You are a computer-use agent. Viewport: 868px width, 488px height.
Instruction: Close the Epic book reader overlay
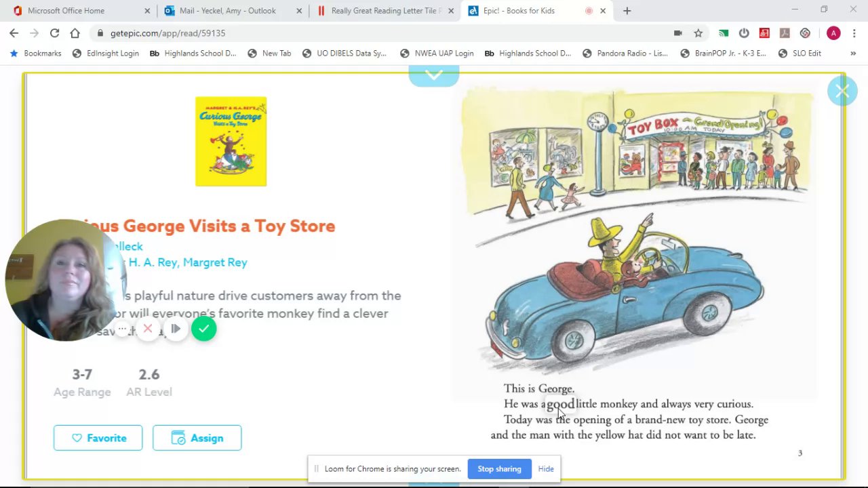[x=842, y=91]
